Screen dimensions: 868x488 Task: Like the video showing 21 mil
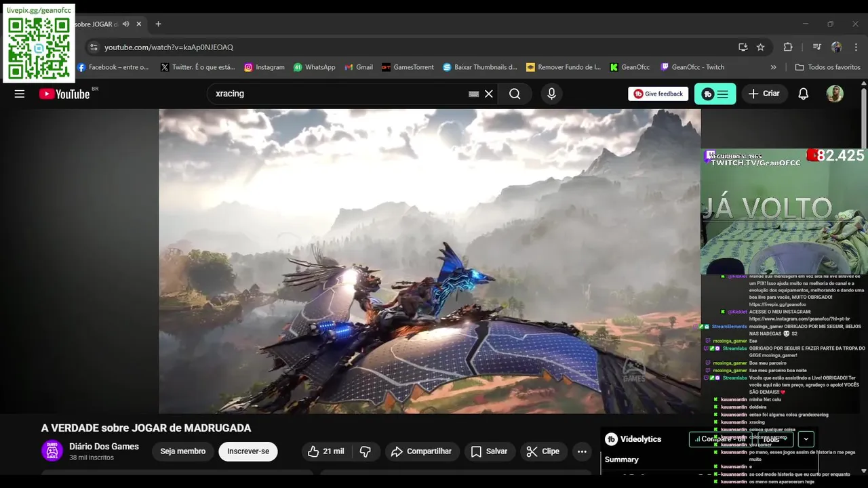coord(326,451)
